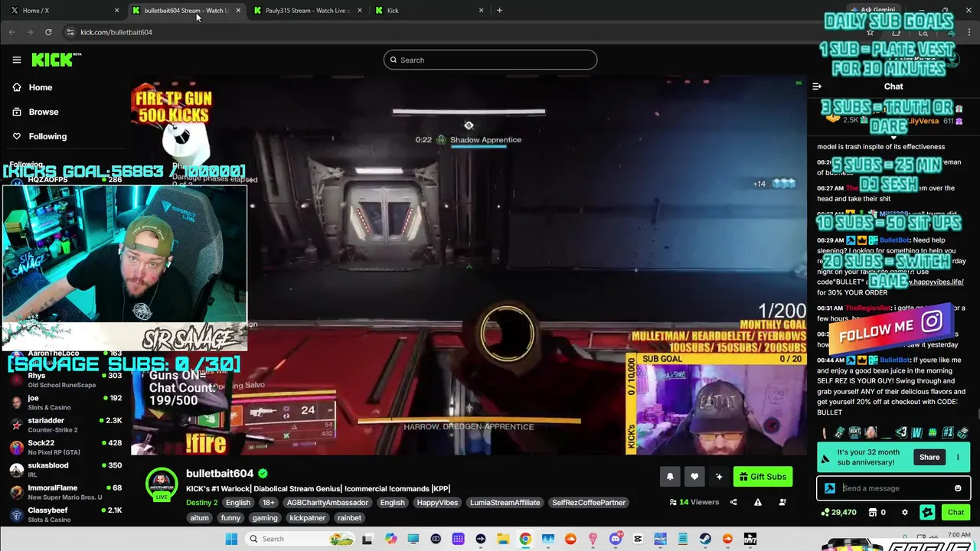Click the chat identity badge icon
Image resolution: width=980 pixels, height=551 pixels.
pyautogui.click(x=830, y=488)
